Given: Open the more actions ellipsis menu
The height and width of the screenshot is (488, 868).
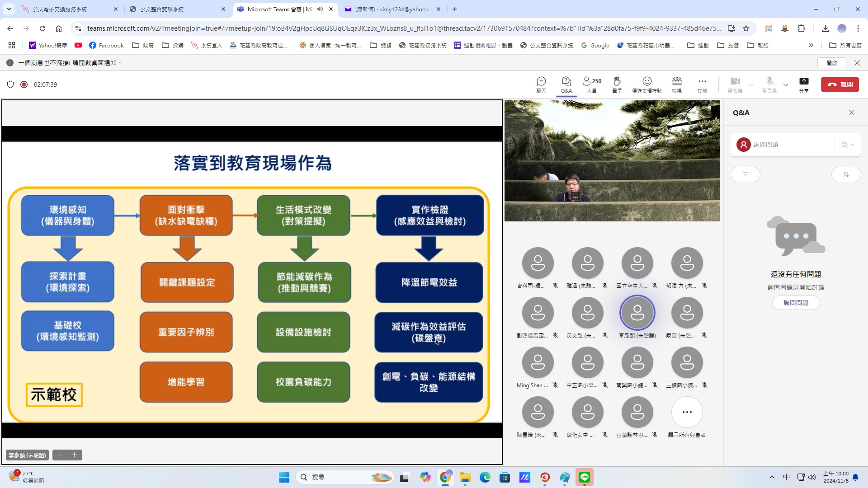Looking at the screenshot, I should (702, 84).
